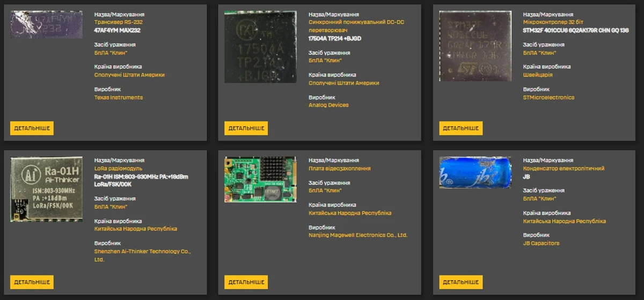Click БпЛА "Клин" on the RS-232 card

110,53
